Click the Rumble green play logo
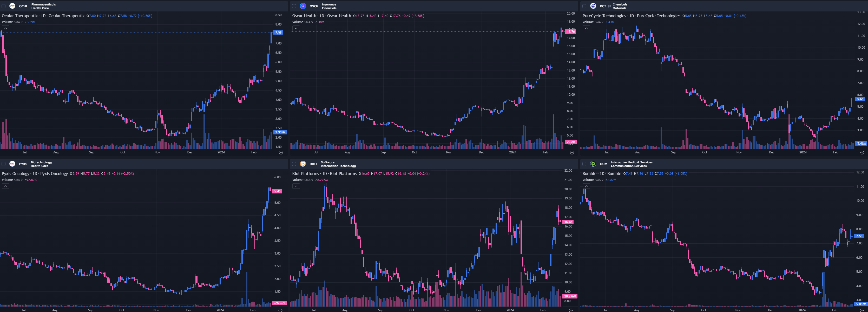Image resolution: width=868 pixels, height=312 pixels. 593,164
